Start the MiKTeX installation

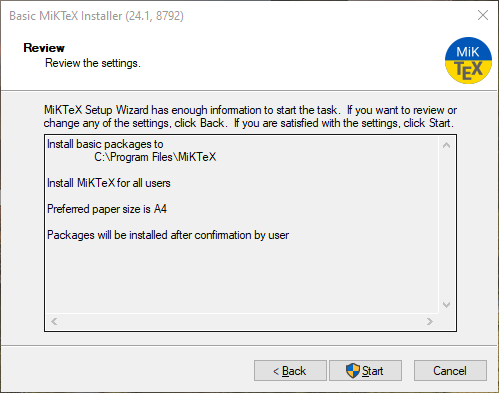(365, 370)
